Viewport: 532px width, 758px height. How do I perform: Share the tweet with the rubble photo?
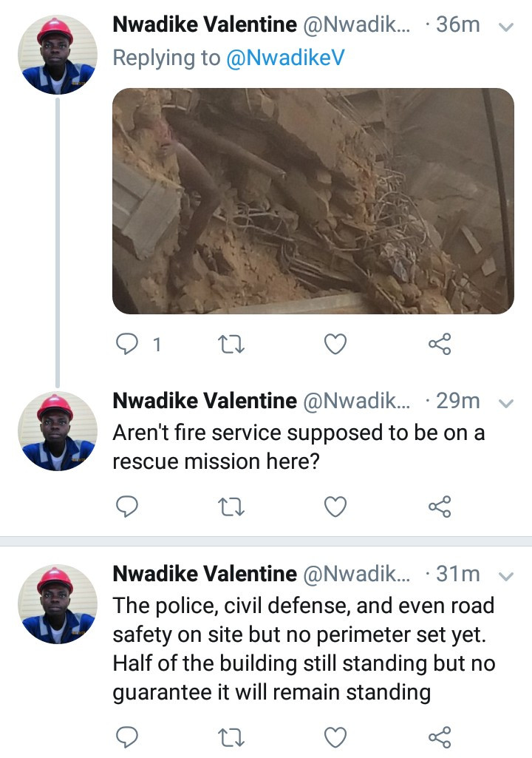point(439,344)
